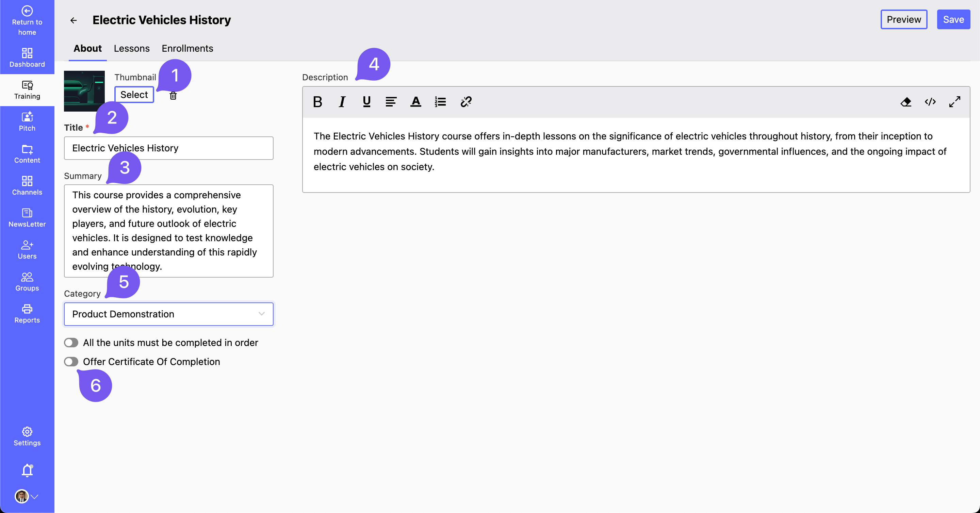Switch to the Enrollments tab
Viewport: 980px width, 513px height.
pos(187,49)
